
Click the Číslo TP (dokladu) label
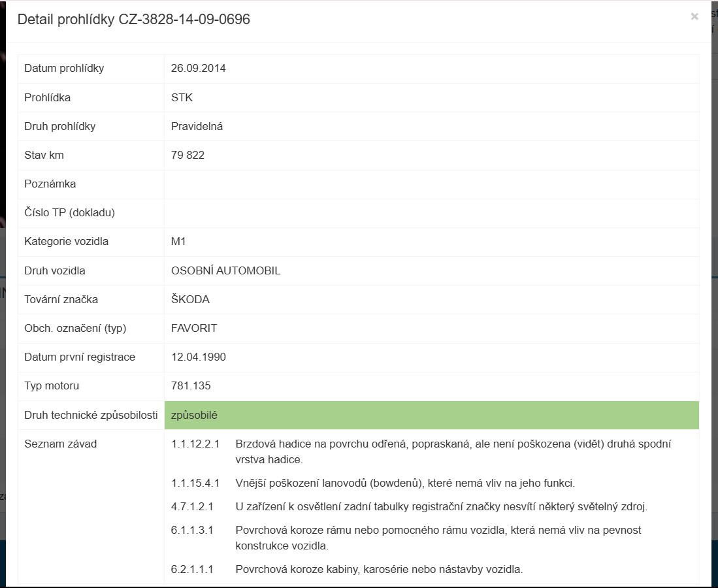coord(70,213)
